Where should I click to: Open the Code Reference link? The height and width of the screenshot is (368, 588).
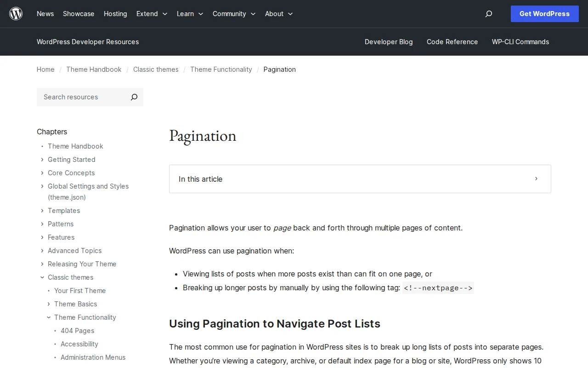[x=452, y=42]
